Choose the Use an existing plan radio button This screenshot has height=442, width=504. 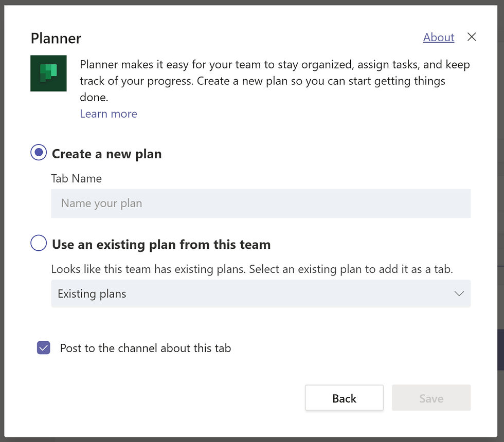(x=39, y=243)
